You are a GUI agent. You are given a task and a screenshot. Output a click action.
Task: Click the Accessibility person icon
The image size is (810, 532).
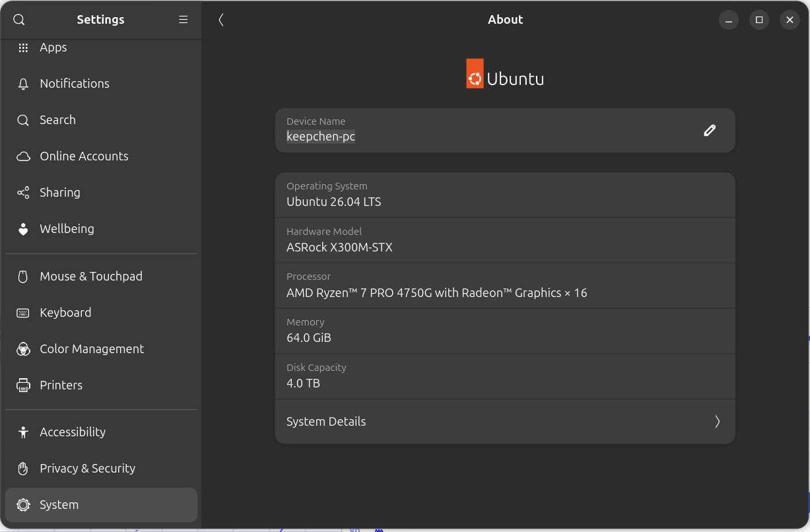tap(23, 432)
